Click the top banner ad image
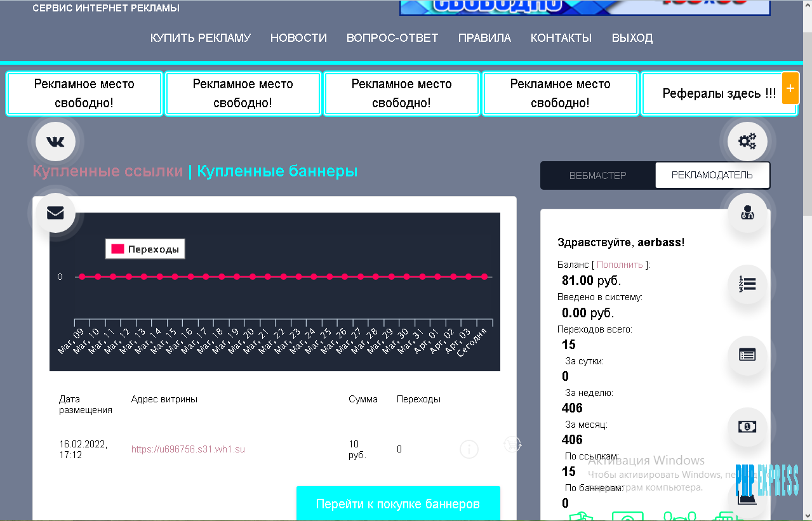The image size is (812, 521). pos(585,7)
